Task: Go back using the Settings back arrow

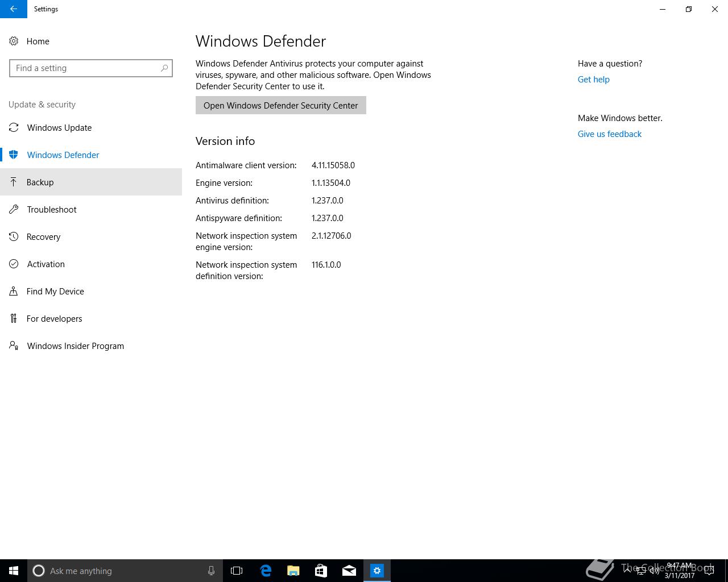Action: coord(14,9)
